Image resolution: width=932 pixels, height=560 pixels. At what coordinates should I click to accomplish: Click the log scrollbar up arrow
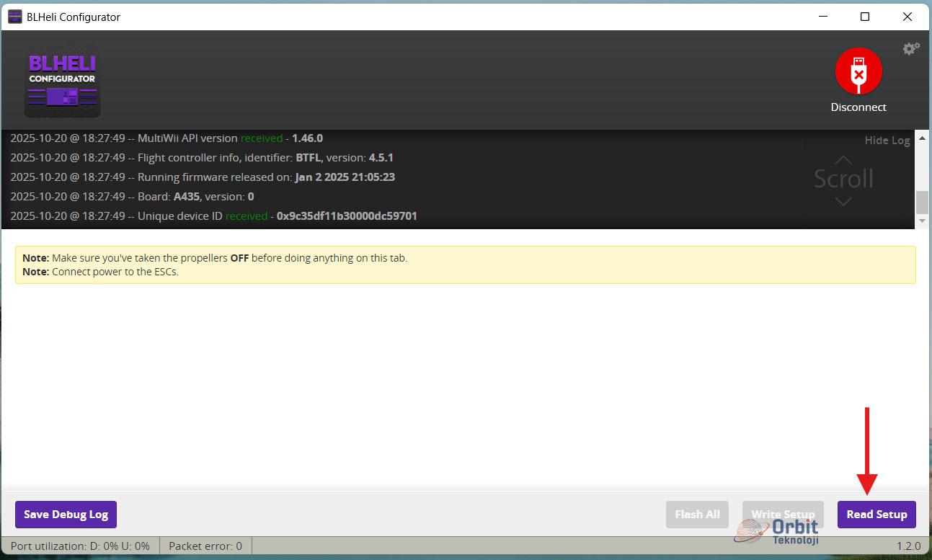[921, 135]
